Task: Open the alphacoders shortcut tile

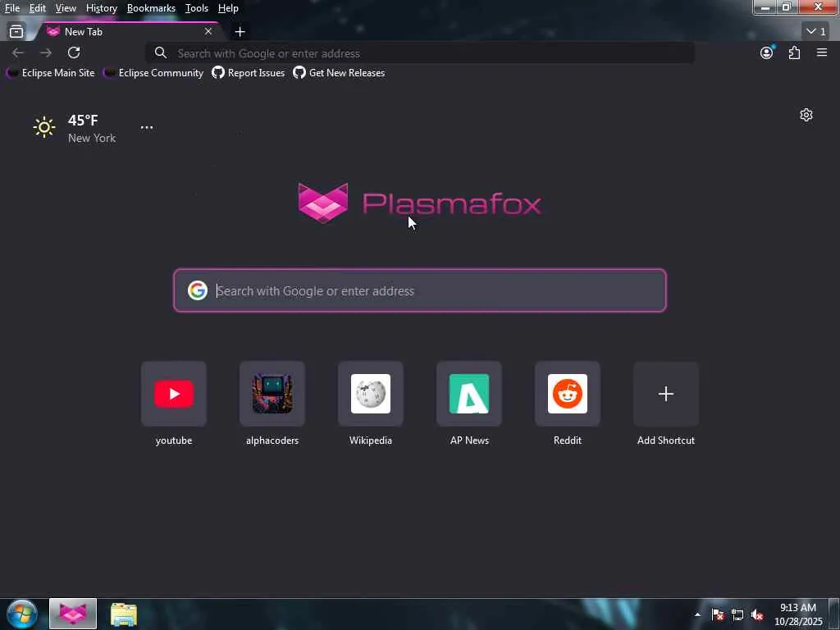Action: click(272, 394)
